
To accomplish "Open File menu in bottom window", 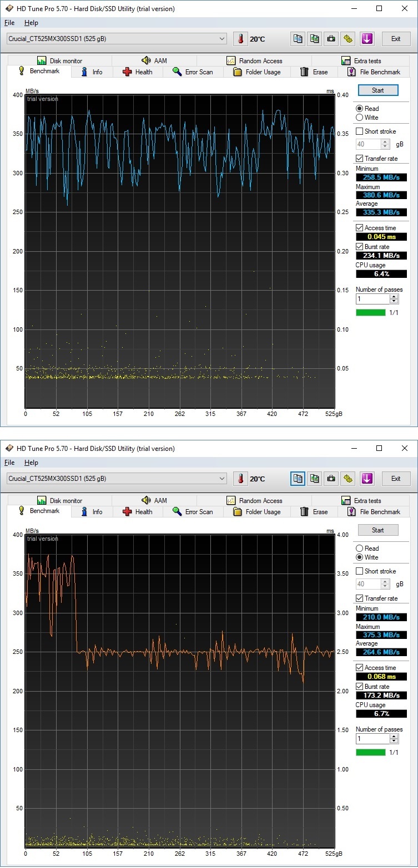I will coord(9,463).
